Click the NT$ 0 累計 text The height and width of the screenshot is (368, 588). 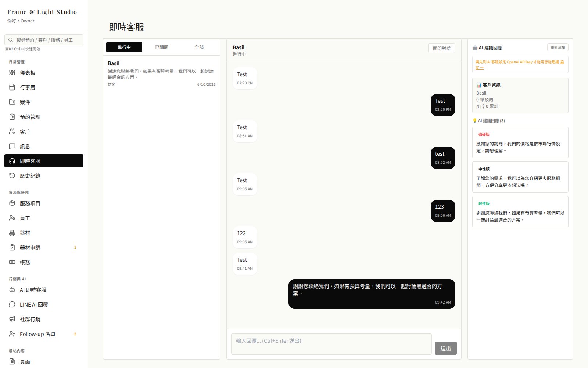point(487,106)
